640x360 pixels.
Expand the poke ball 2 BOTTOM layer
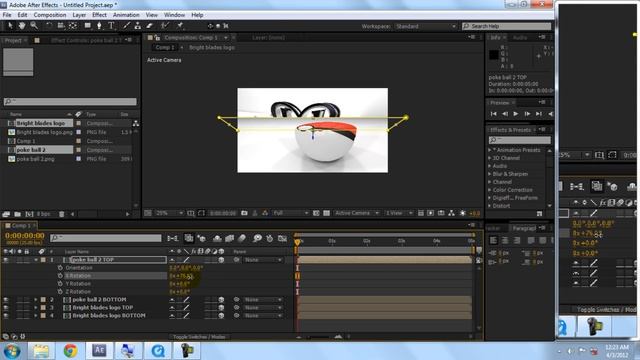click(x=36, y=300)
